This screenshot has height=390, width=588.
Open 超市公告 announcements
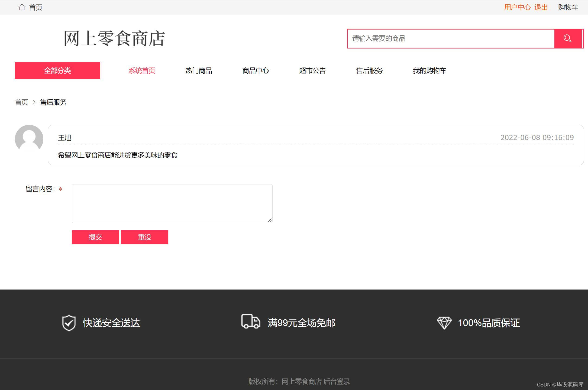313,70
